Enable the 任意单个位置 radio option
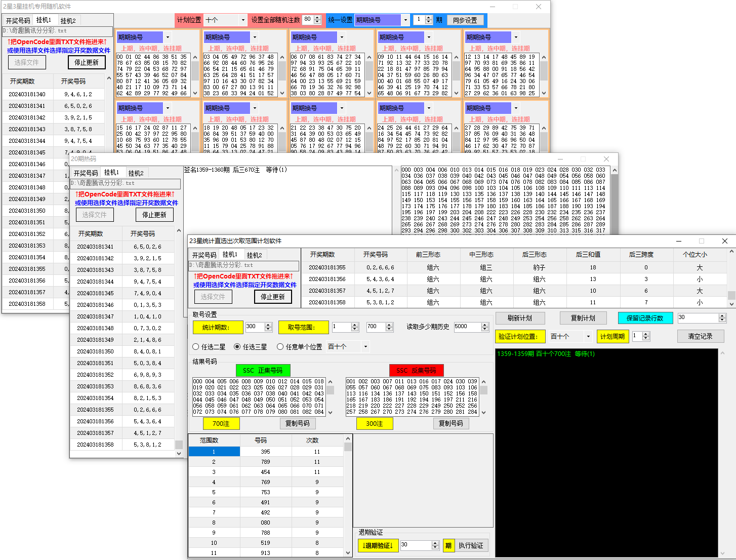The image size is (736, 560). click(280, 347)
